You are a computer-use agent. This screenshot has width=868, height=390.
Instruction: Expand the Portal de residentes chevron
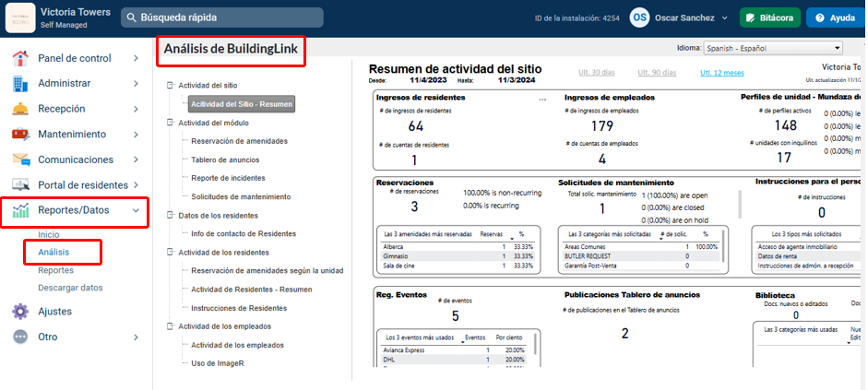pos(136,184)
